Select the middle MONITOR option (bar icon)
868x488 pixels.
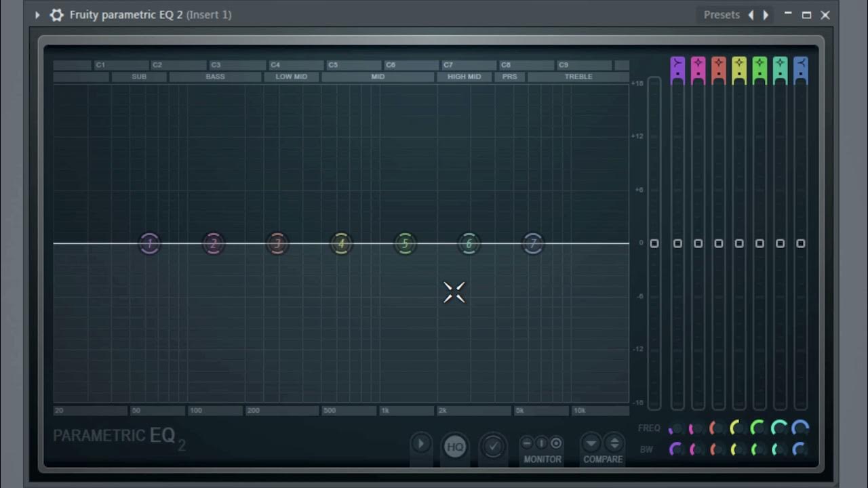click(541, 443)
